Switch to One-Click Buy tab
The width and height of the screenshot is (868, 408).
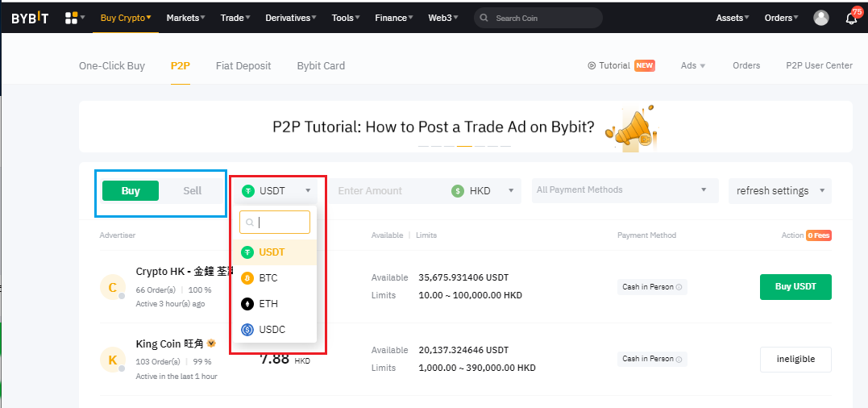point(112,66)
